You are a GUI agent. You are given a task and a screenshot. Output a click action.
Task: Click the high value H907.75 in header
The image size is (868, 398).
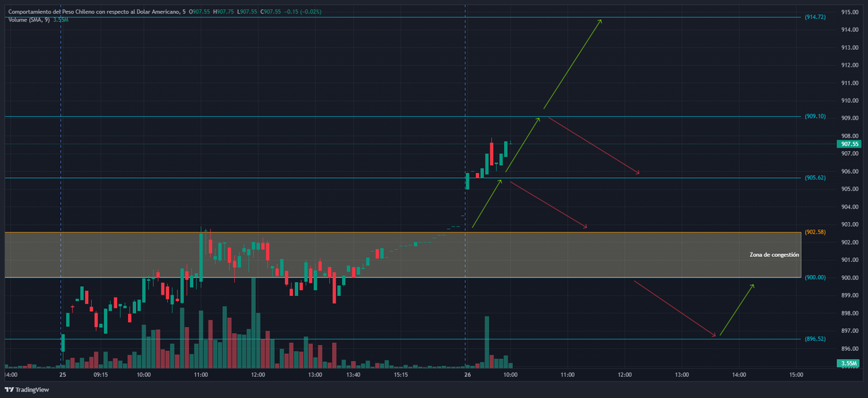pyautogui.click(x=224, y=12)
